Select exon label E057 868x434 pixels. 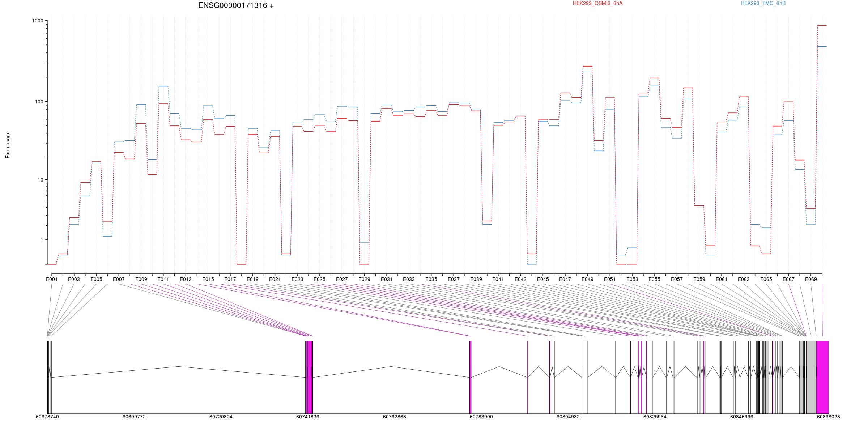pyautogui.click(x=677, y=279)
